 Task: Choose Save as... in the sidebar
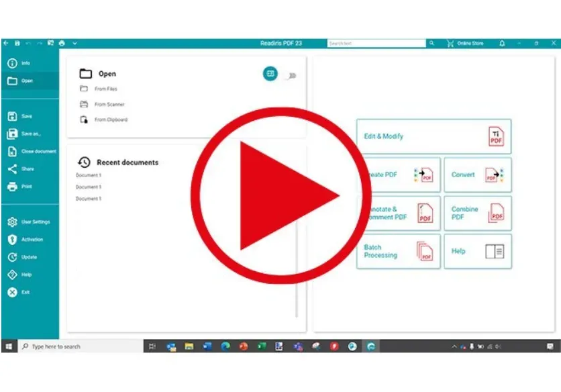[x=30, y=134]
